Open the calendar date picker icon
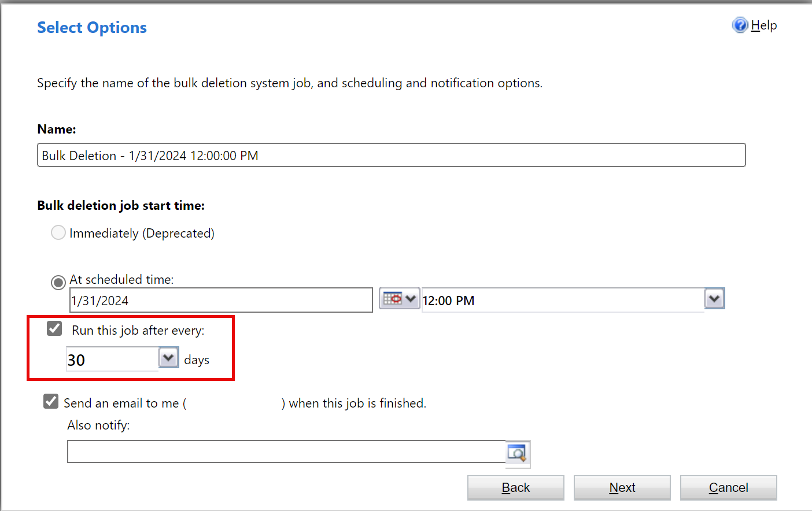This screenshot has width=812, height=511. pyautogui.click(x=399, y=298)
